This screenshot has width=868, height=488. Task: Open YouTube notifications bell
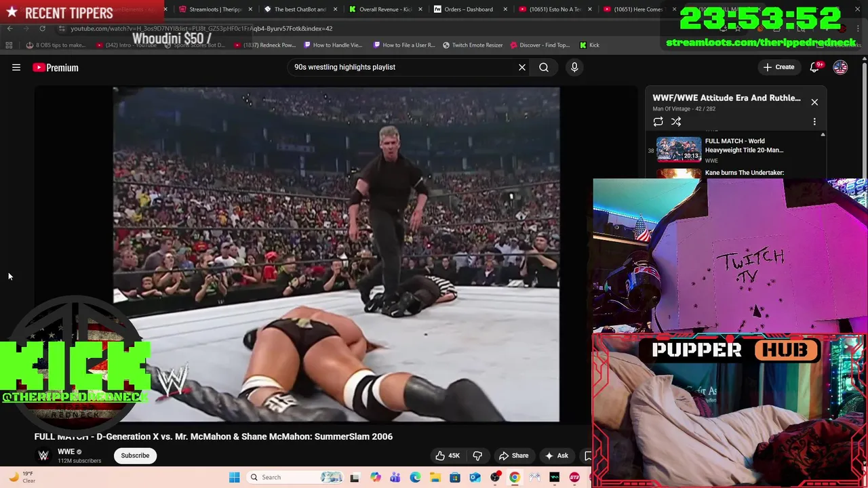point(814,67)
